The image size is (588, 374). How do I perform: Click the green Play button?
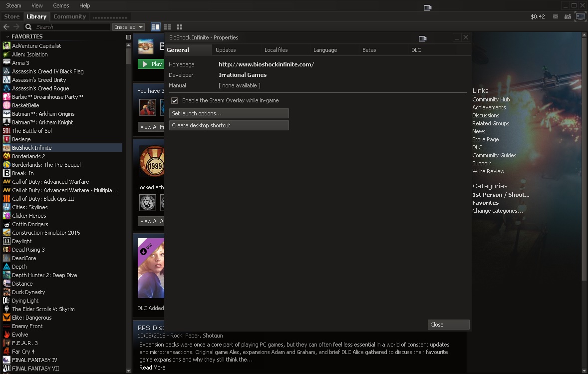point(151,64)
